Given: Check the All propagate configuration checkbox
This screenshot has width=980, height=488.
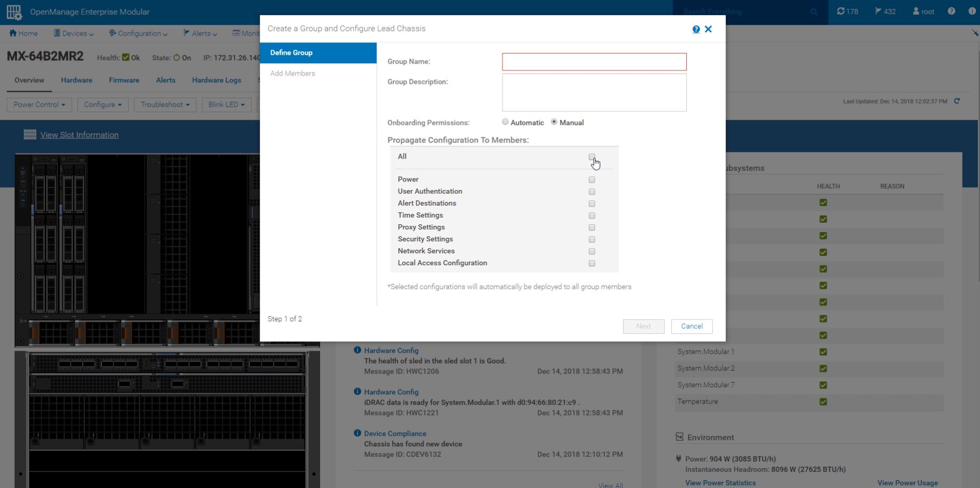Looking at the screenshot, I should (592, 157).
